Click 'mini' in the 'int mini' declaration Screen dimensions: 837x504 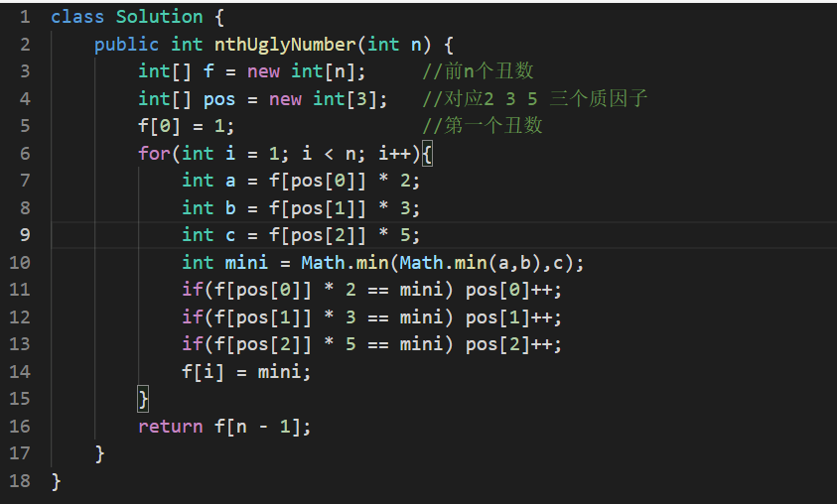point(246,262)
